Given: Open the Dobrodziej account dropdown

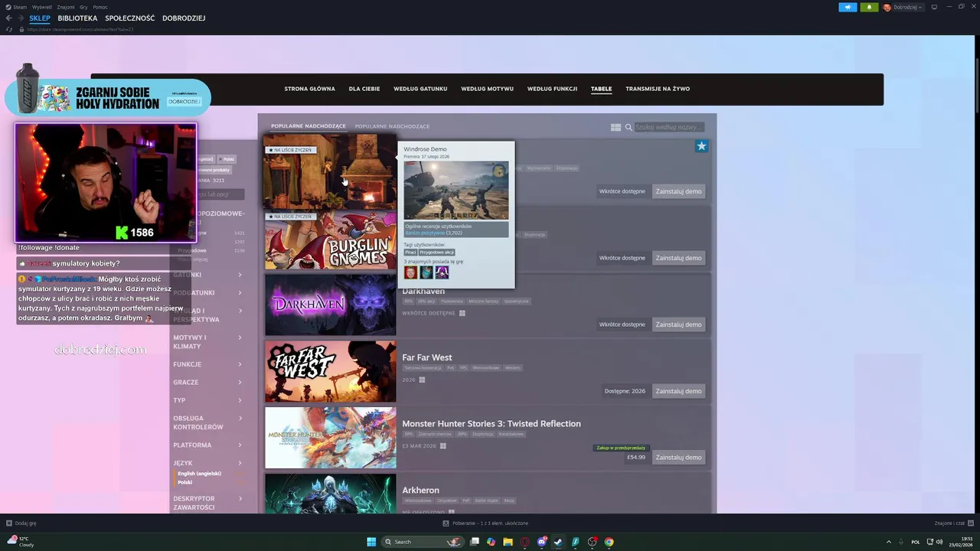Looking at the screenshot, I should click(x=903, y=7).
